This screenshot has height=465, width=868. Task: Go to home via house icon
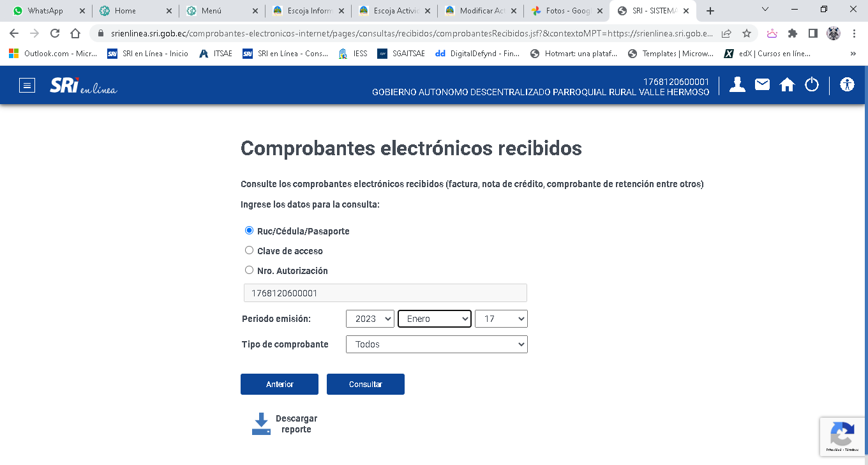787,85
